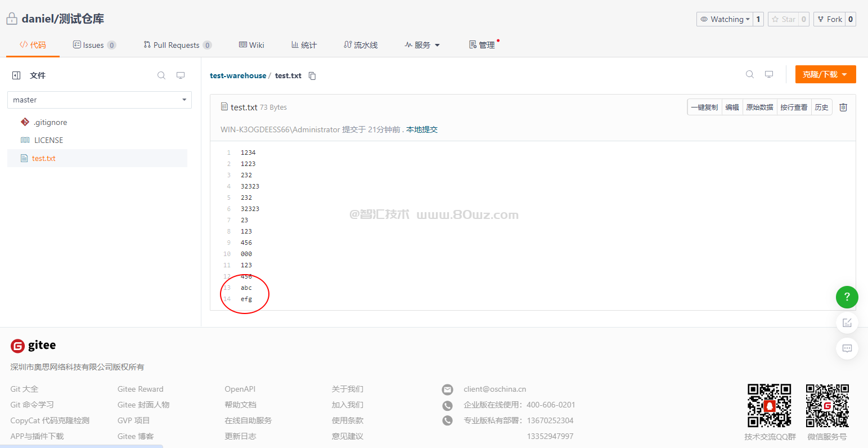The height and width of the screenshot is (448, 868).
Task: Click the green help question mark button
Action: pos(847,297)
